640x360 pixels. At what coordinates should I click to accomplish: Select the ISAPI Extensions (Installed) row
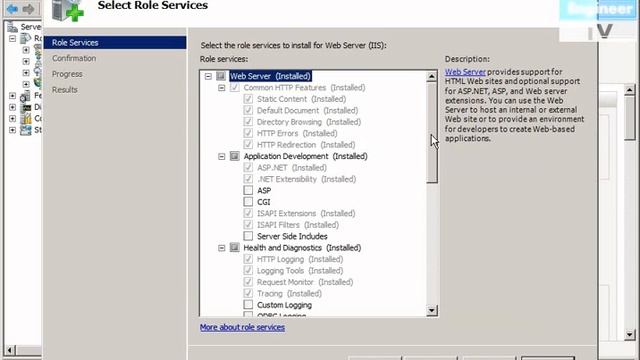click(x=306, y=213)
